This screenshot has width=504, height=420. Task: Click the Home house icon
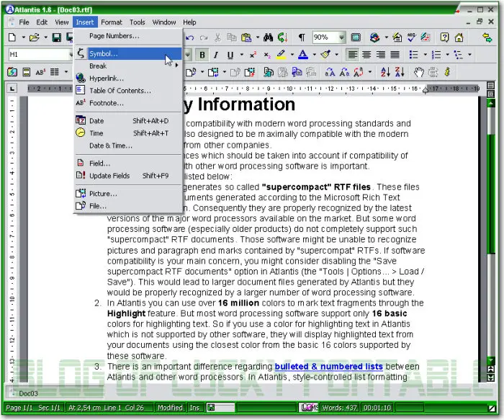point(459,37)
